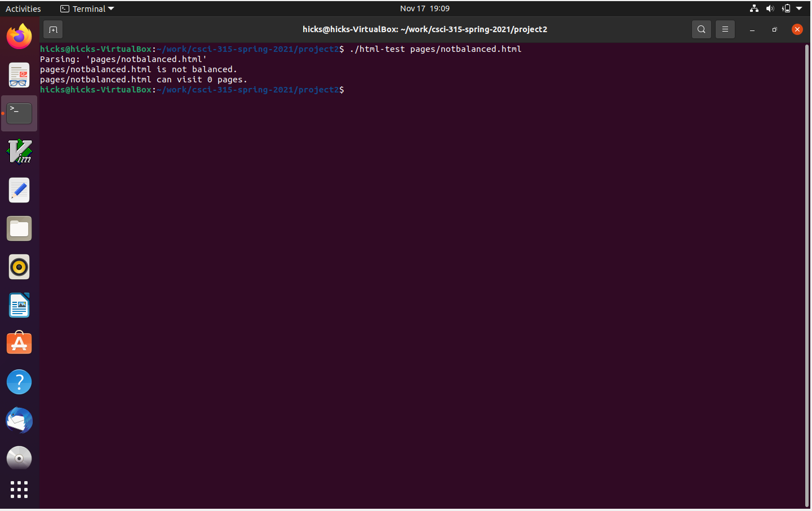Minimize the terminal window

752,29
